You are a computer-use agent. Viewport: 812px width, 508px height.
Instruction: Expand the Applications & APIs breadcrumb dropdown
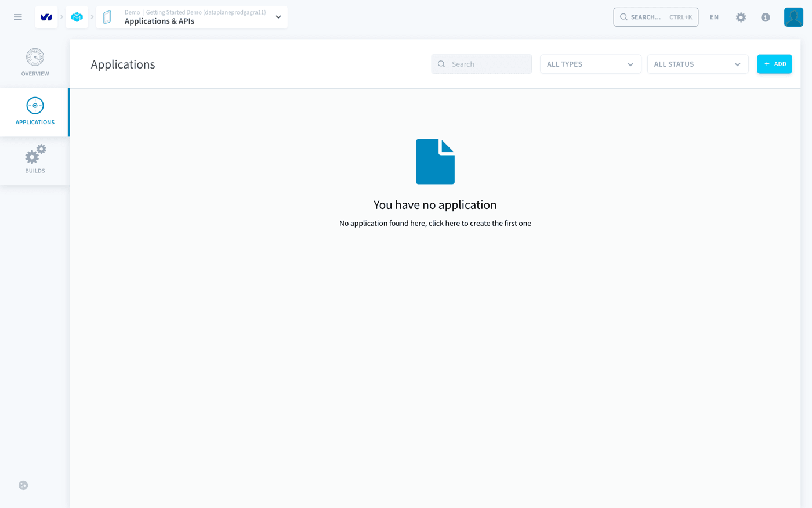tap(278, 17)
